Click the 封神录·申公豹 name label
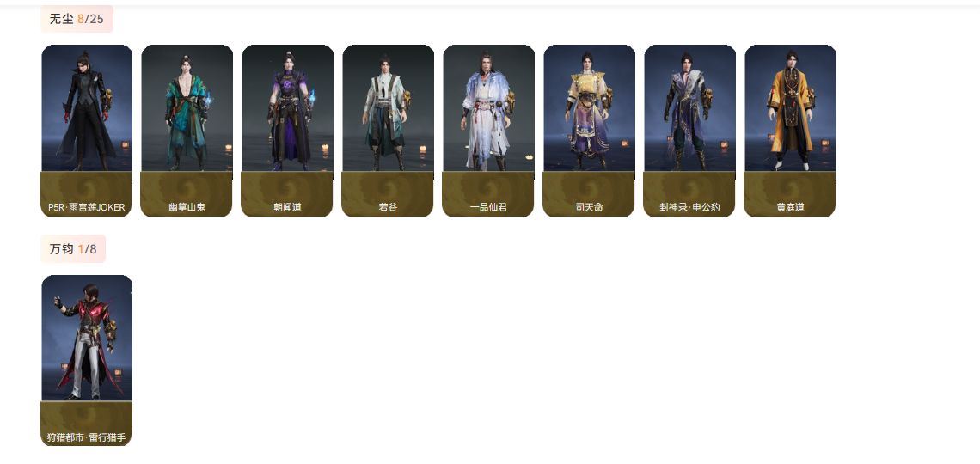980x464 pixels. tap(689, 207)
